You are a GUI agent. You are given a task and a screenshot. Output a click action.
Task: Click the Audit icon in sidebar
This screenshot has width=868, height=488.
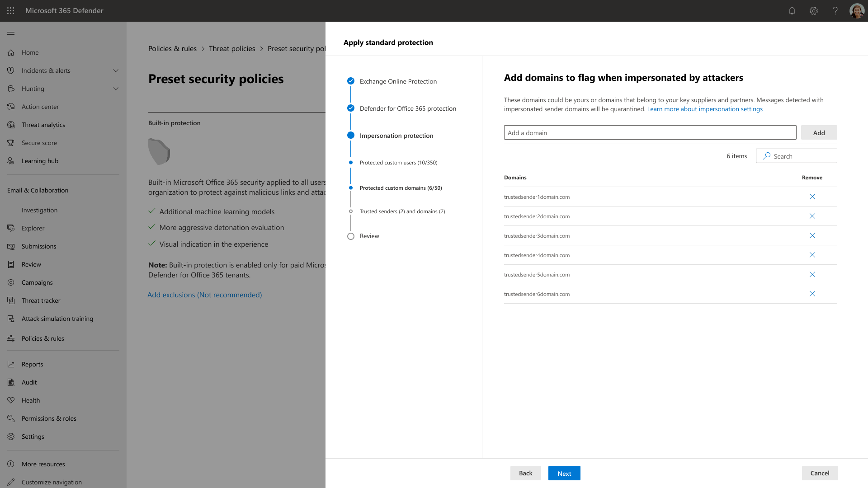[11, 382]
